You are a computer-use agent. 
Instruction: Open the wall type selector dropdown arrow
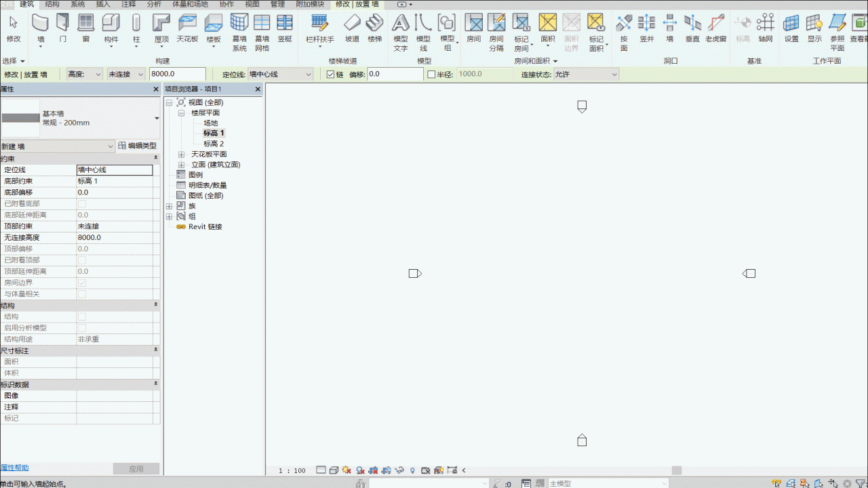(x=157, y=119)
